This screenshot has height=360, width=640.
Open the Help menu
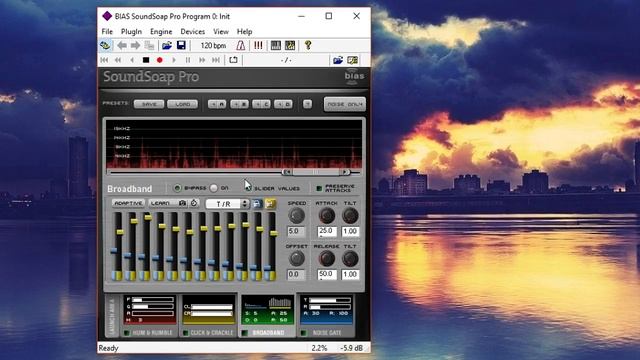click(244, 31)
